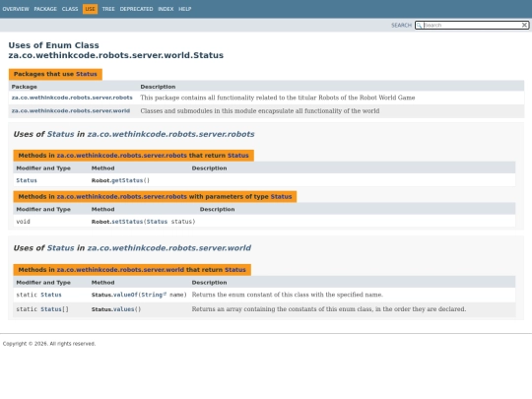The image size is (532, 399).
Task: Select the highlighted Use navigation item
Action: click(x=90, y=9)
